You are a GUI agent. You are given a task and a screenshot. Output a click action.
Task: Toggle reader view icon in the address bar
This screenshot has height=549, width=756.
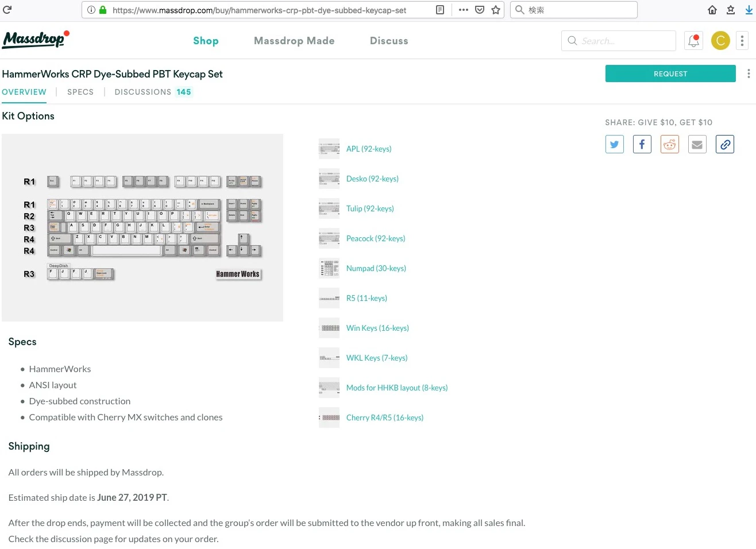440,10
